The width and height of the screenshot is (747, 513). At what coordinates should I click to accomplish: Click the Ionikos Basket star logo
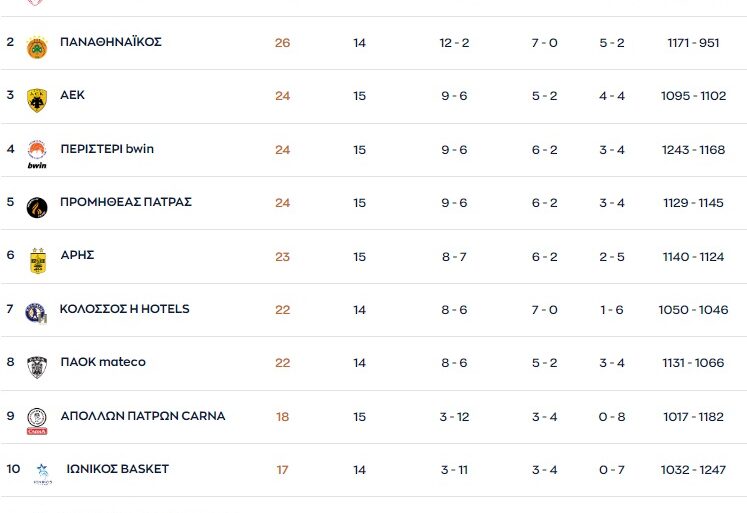click(42, 472)
